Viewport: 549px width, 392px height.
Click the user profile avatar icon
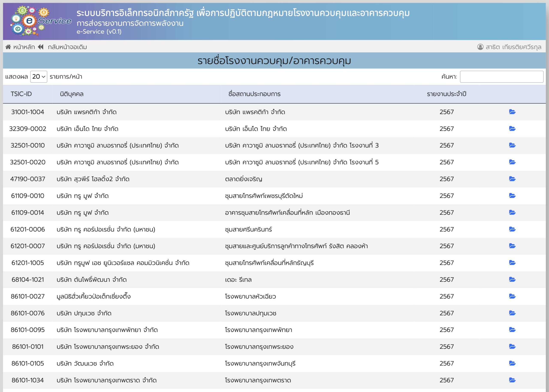coord(480,47)
